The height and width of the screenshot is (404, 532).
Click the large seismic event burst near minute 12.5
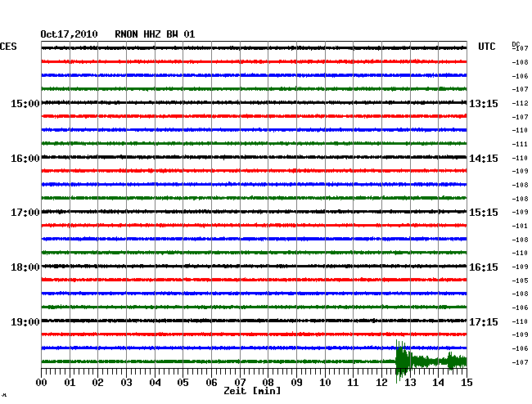click(403, 361)
